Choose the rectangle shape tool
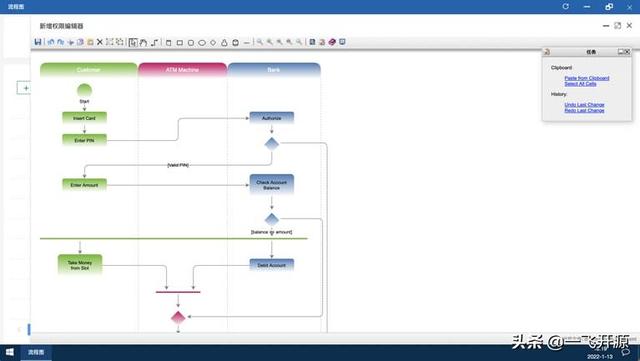640x361 pixels. 180,42
